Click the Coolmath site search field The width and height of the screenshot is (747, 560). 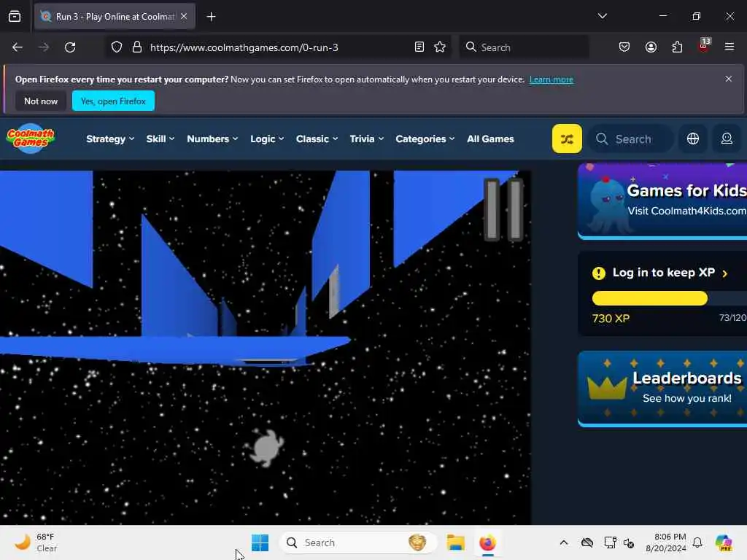pos(631,139)
